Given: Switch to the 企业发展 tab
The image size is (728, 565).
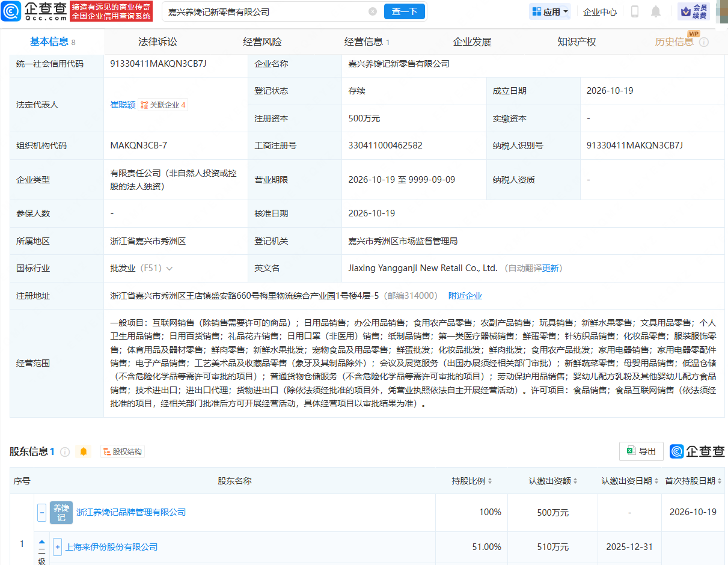Looking at the screenshot, I should click(472, 41).
